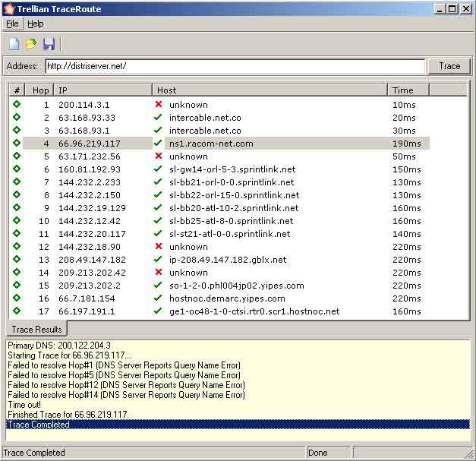Click green checkmark next to hostnoc.demarc.yipes.com
Image resolution: width=476 pixels, height=461 pixels.
pyautogui.click(x=158, y=298)
